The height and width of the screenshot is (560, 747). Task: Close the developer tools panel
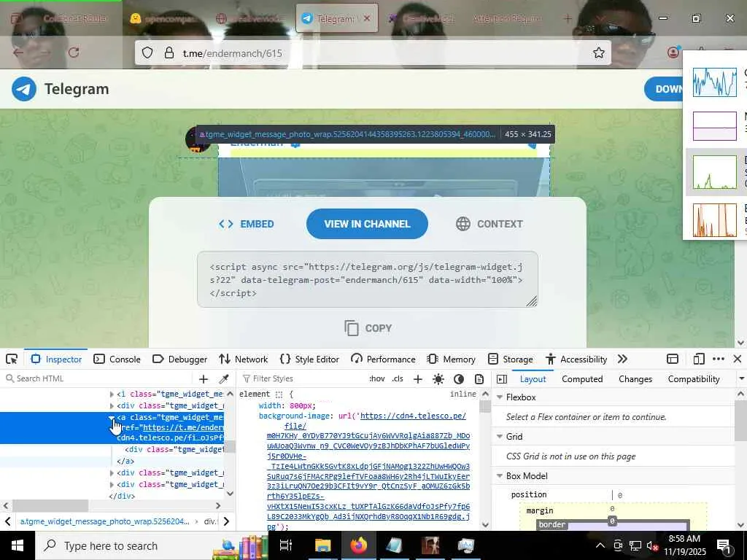pos(738,359)
